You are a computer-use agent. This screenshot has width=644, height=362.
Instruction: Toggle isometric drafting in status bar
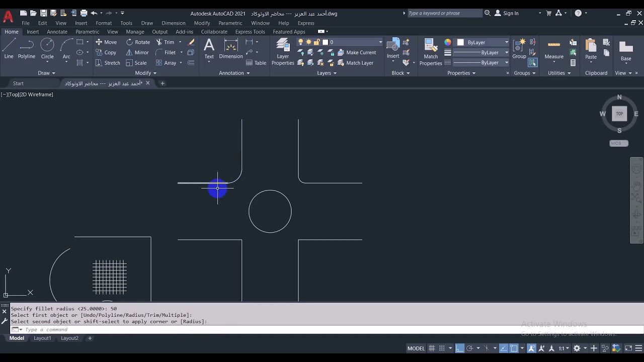point(487,348)
